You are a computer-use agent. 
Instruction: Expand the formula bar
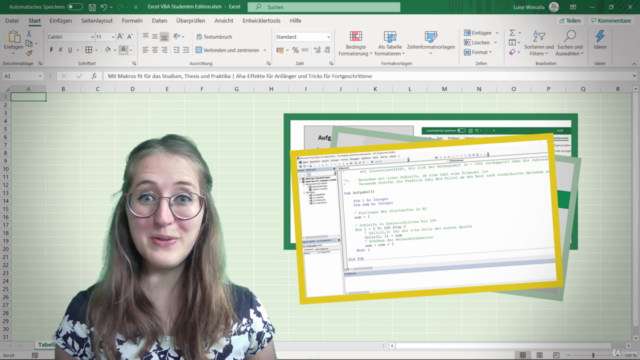[634, 76]
